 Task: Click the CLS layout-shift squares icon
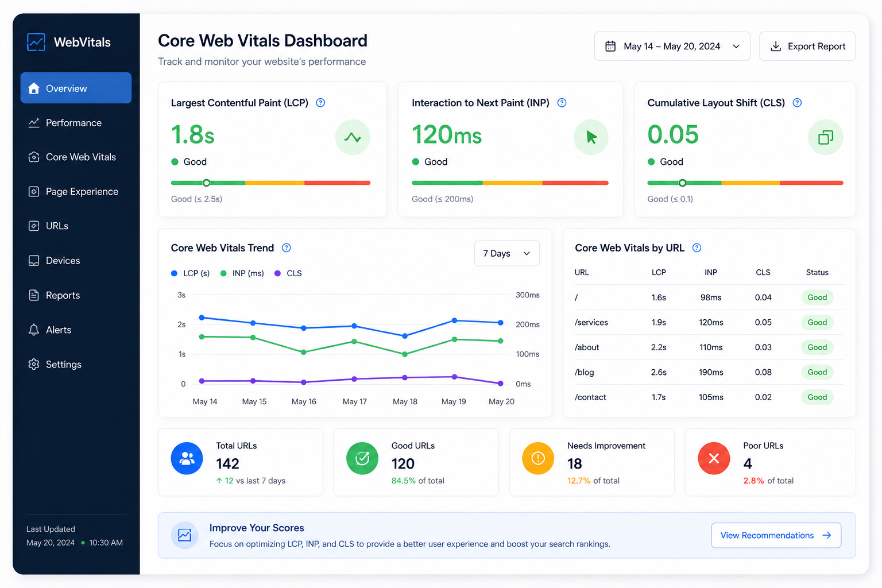(826, 137)
